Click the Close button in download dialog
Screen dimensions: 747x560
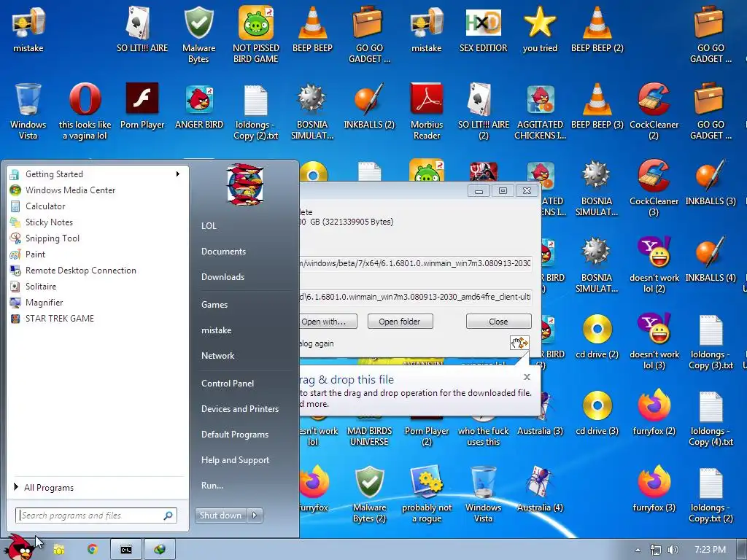(499, 322)
